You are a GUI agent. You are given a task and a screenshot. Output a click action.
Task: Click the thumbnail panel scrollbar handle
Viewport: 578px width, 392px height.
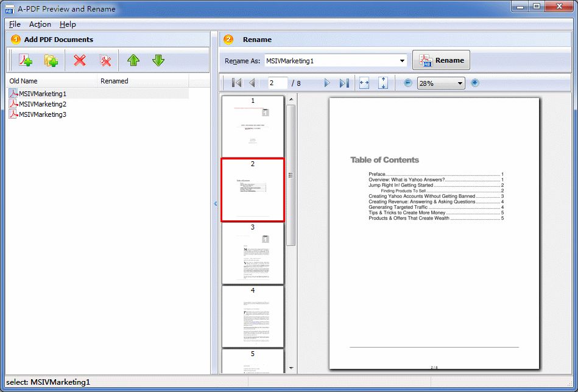[x=291, y=175]
